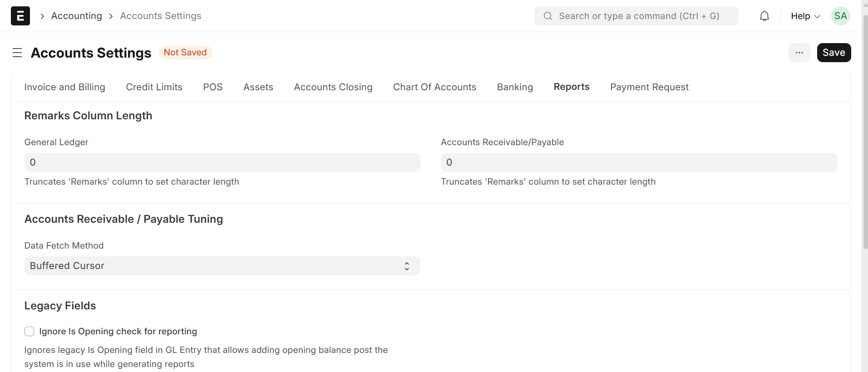Screen dimensions: 868x372
Task: Switch to the Invoice and Billing tab
Action: (64, 87)
